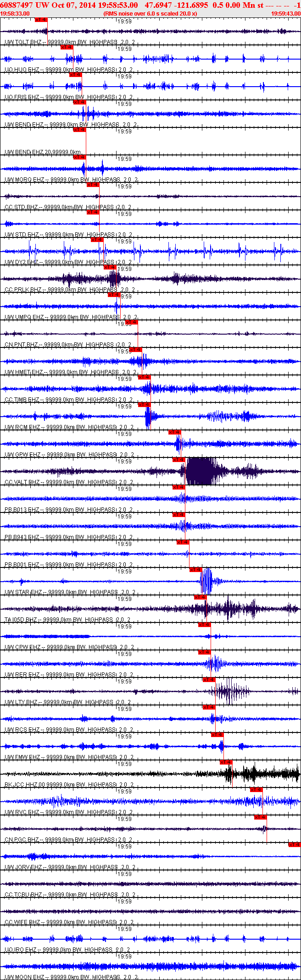Click the red pick marker above UW JORV trace
The height and width of the screenshot is (980, 301).
(294, 845)
